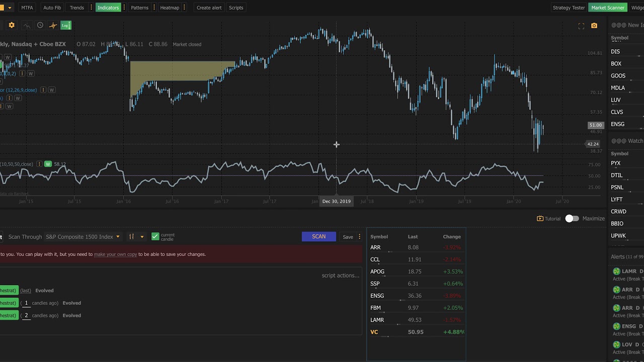Click alert icon for LAMR alert
Image resolution: width=644 pixels, height=362 pixels.
pyautogui.click(x=616, y=271)
